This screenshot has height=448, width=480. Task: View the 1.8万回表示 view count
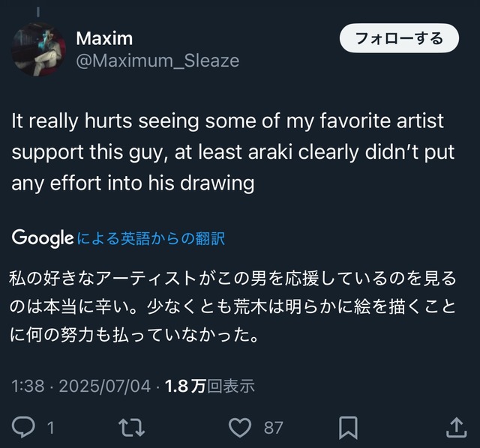coord(209,387)
